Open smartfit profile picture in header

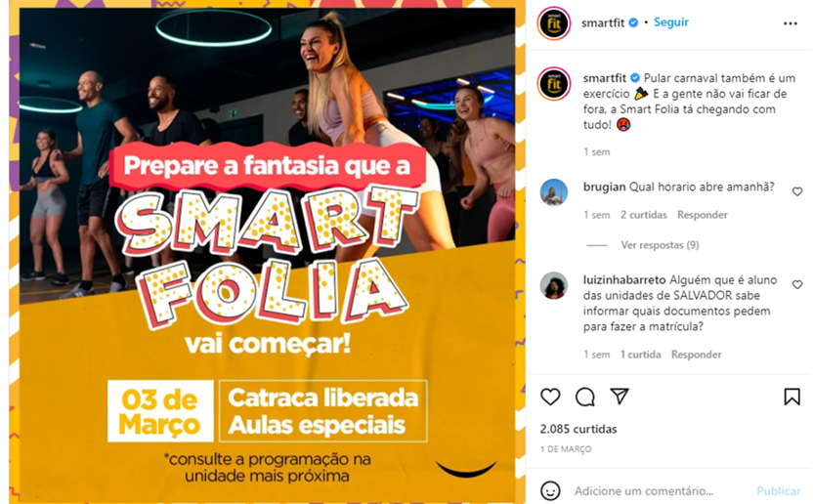554,23
